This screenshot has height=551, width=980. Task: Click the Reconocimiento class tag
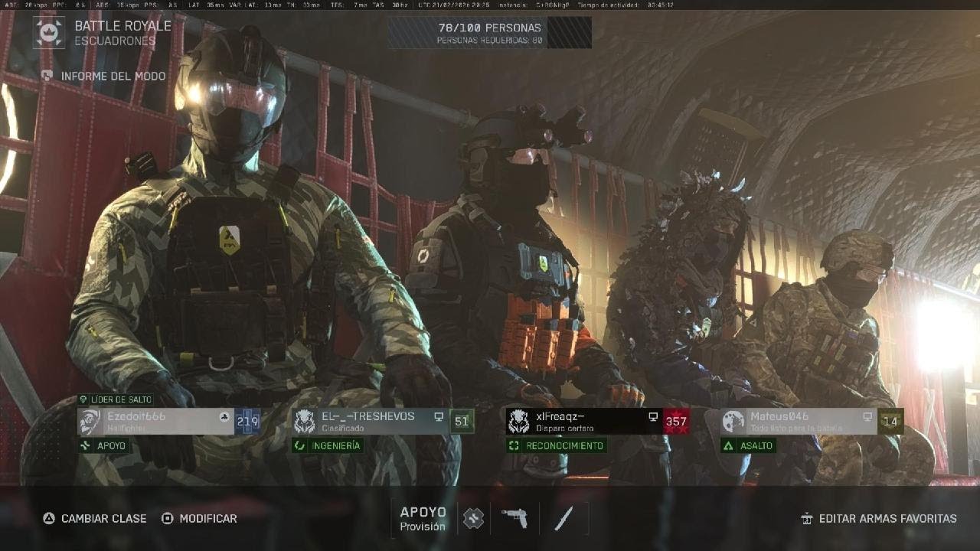pos(557,445)
